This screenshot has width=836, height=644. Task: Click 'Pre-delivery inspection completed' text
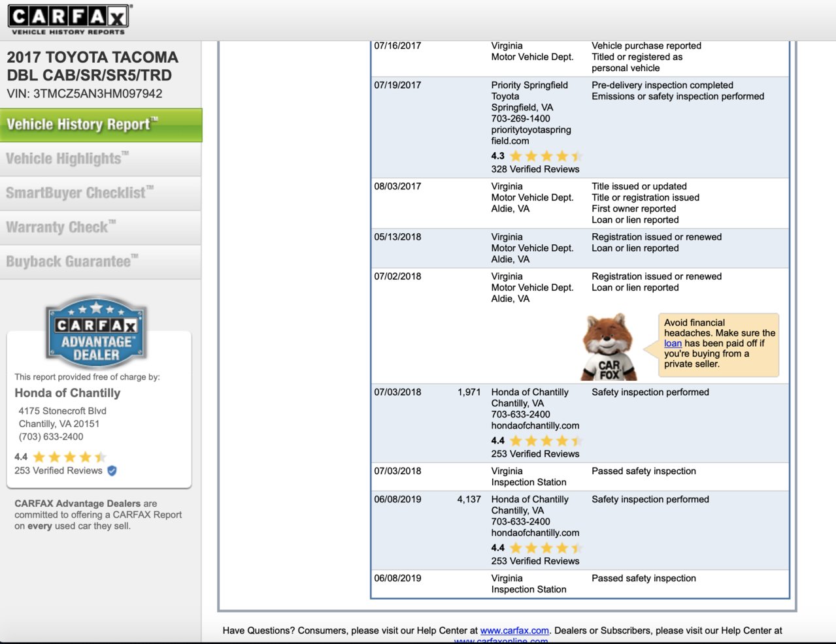click(x=662, y=86)
